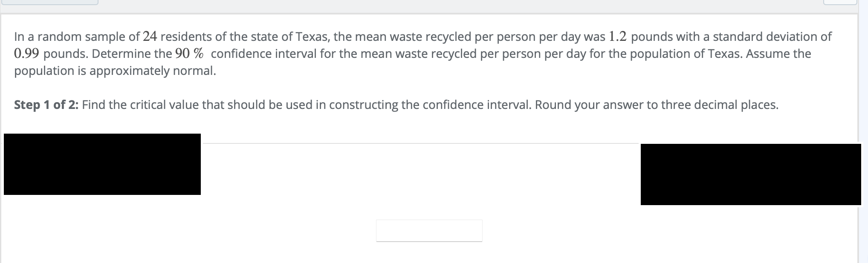Click the phrase "approximately normal"

(153, 71)
